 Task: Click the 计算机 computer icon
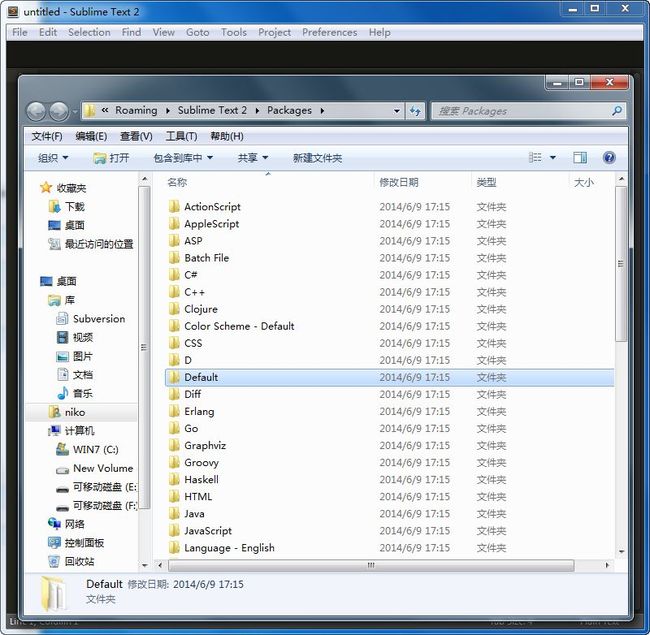tap(54, 431)
